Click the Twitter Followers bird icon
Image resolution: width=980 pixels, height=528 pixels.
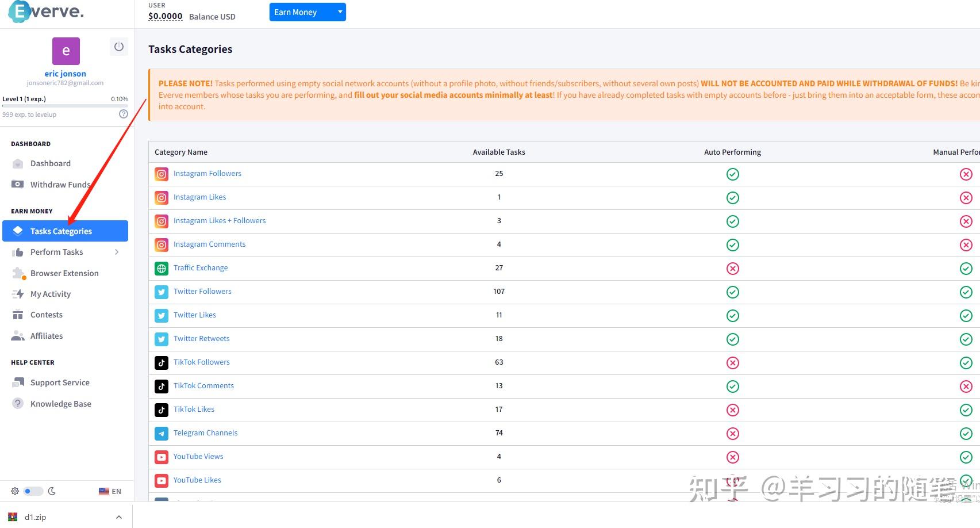pos(162,292)
